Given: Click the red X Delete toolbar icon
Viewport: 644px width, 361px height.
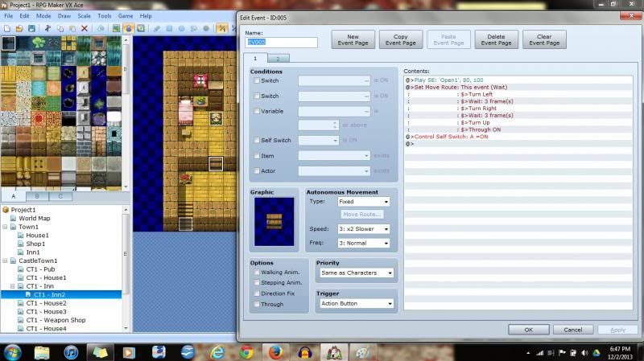Looking at the screenshot, I should click(x=85, y=28).
